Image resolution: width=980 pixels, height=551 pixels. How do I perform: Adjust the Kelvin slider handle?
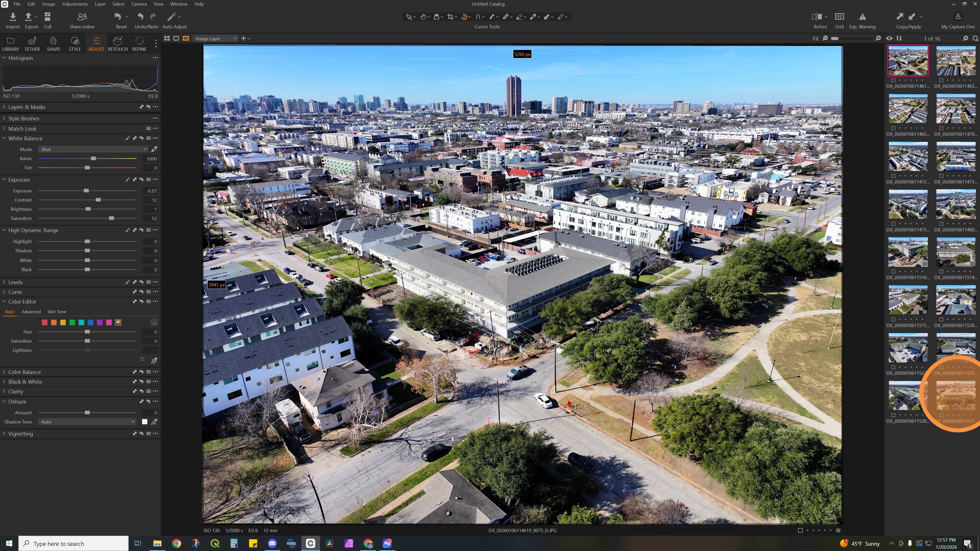pyautogui.click(x=93, y=159)
